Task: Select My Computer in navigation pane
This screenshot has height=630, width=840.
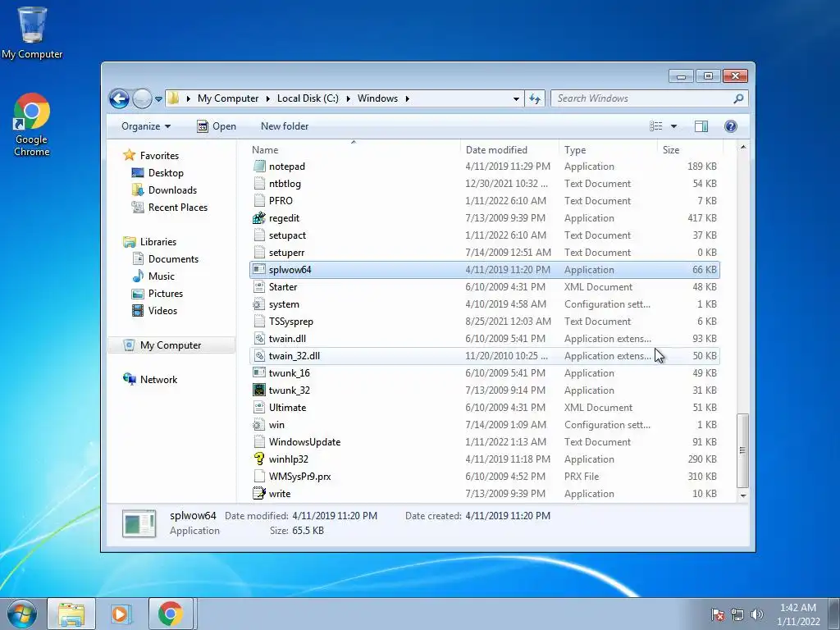Action: click(x=171, y=345)
